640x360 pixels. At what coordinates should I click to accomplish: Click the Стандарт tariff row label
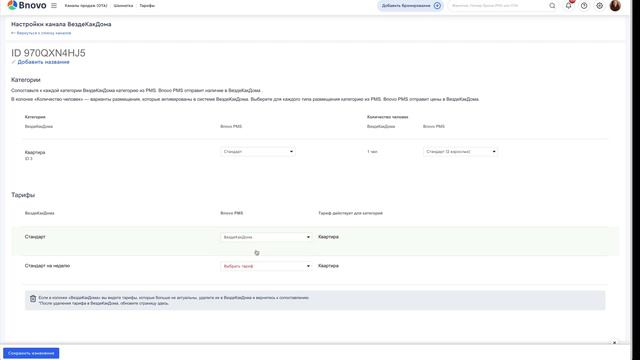pos(35,237)
